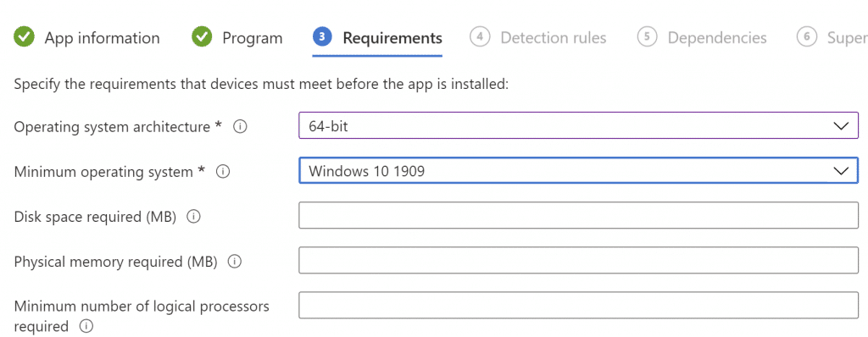The height and width of the screenshot is (337, 868).
Task: Open the Detection rules tab
Action: pyautogui.click(x=554, y=38)
